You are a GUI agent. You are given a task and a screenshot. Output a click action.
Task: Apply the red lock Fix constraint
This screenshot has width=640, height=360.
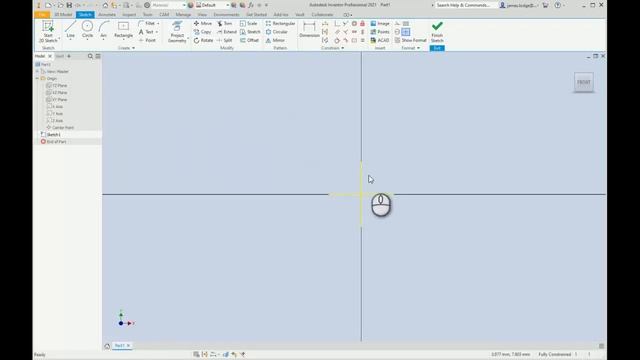[x=362, y=24]
